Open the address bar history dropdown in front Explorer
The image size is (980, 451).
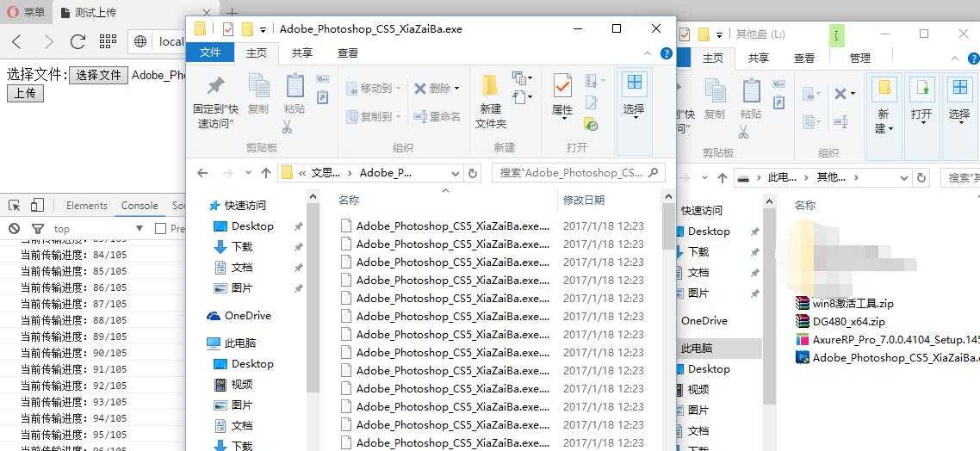[457, 173]
